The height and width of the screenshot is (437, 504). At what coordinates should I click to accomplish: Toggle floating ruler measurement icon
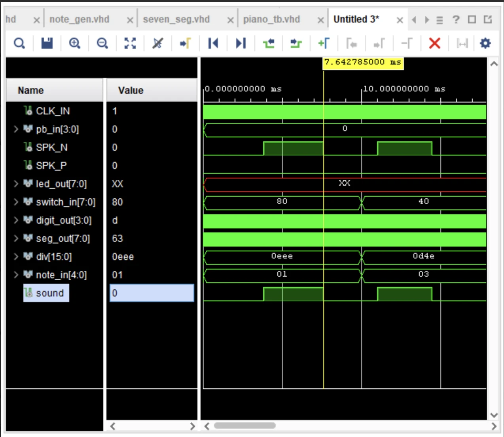(462, 43)
